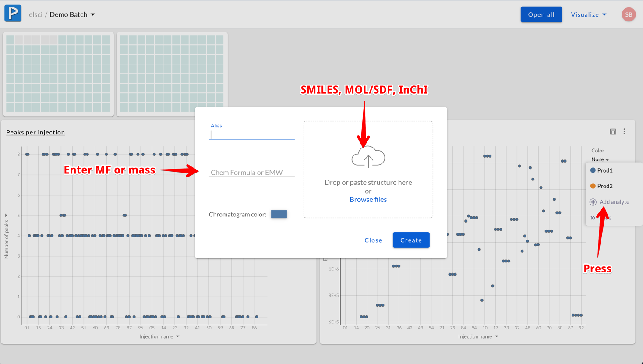Viewport: 643px width, 364px height.
Task: Click the Close button in dialog
Action: [373, 240]
